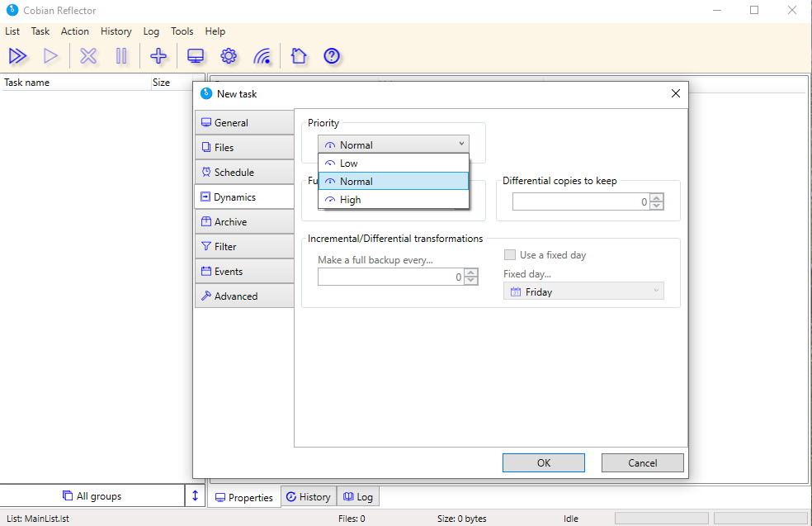
Task: Click the remote connection signal icon
Action: tap(262, 56)
